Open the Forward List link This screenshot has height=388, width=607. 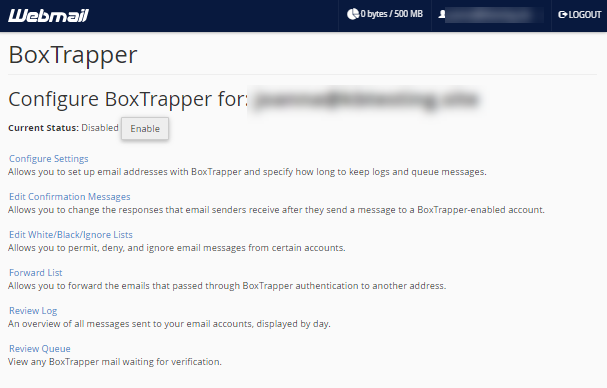[36, 273]
